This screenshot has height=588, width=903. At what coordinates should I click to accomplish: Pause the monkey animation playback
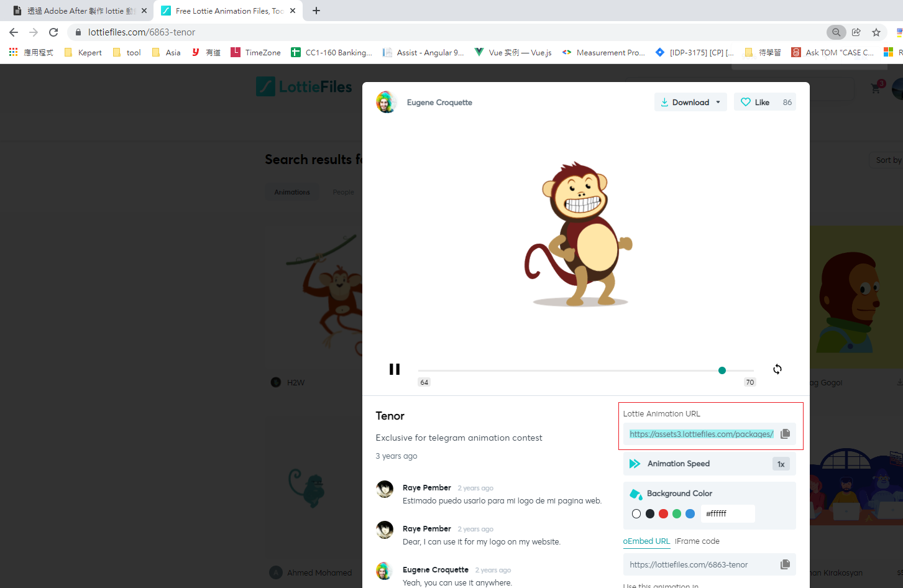pos(394,369)
